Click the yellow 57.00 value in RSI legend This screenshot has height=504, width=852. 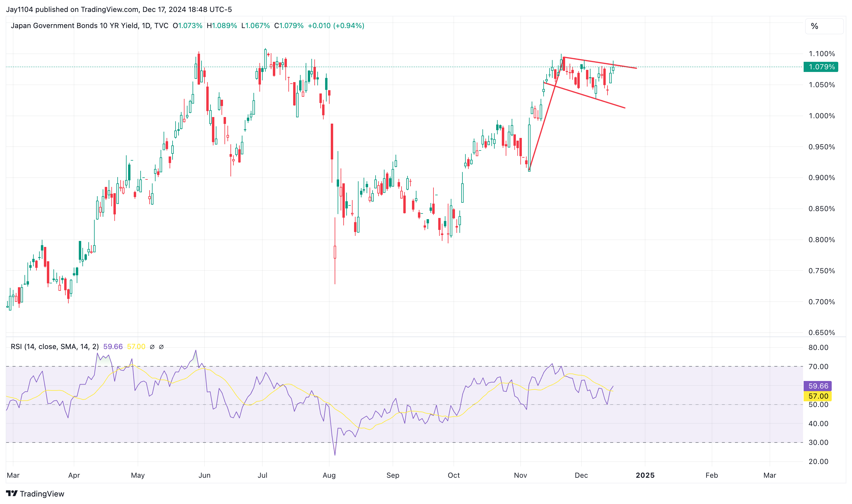[x=136, y=347]
